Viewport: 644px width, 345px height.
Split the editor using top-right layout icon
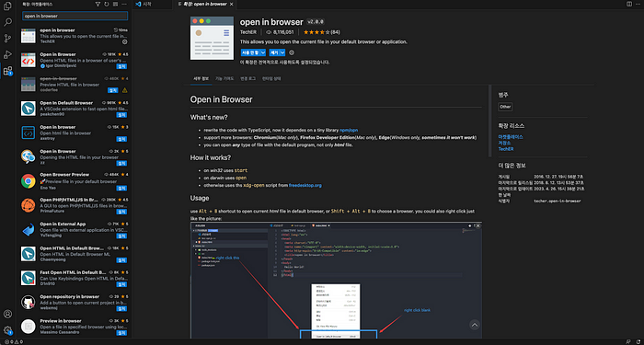tap(628, 4)
